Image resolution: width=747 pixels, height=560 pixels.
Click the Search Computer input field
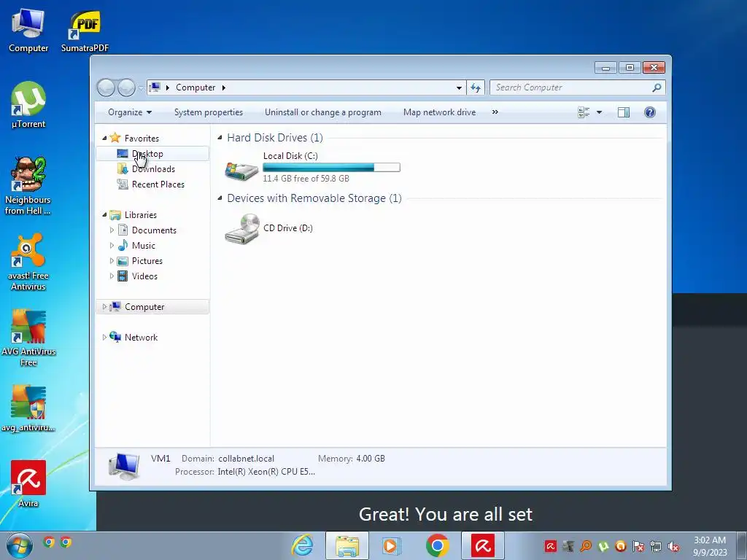point(572,87)
